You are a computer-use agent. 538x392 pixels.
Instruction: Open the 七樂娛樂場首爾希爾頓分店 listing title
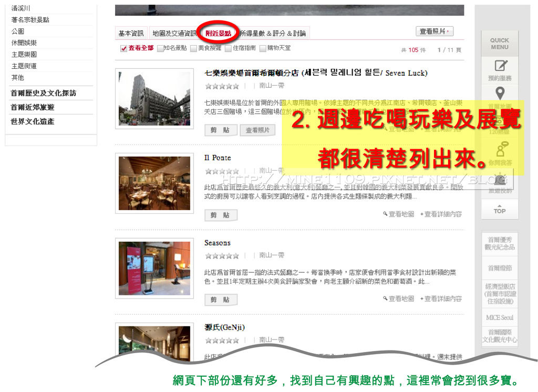[316, 73]
